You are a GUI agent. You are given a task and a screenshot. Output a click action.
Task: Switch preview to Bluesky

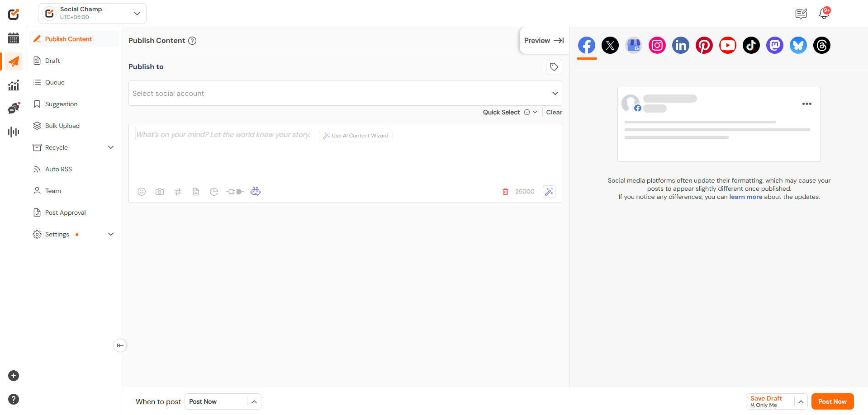798,45
